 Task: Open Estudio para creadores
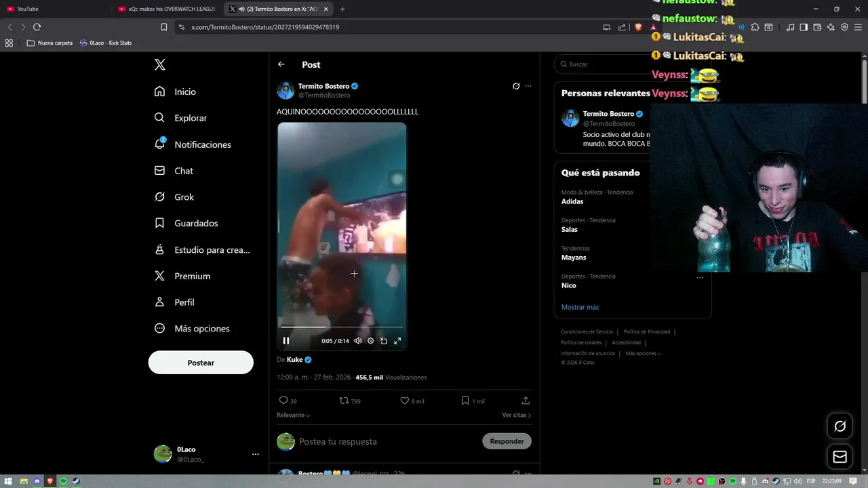pyautogui.click(x=202, y=249)
